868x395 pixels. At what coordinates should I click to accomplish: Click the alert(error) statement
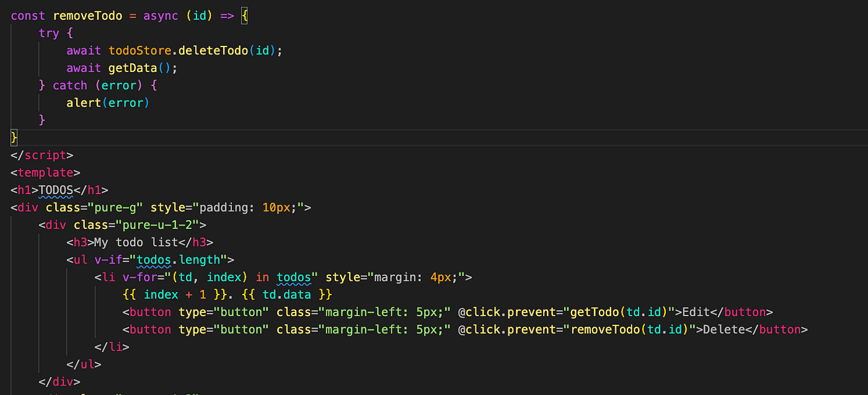pos(108,102)
